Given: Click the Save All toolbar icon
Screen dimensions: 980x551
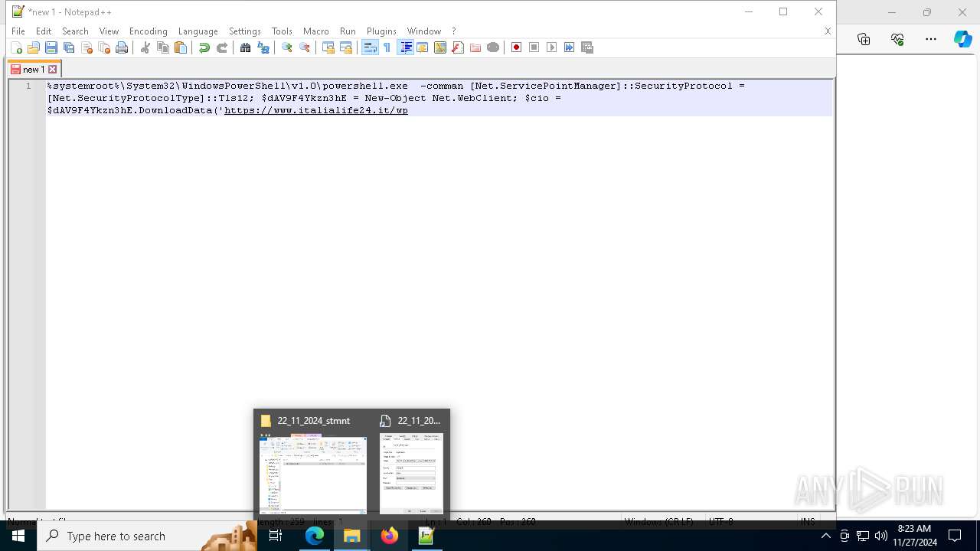Looking at the screenshot, I should pyautogui.click(x=69, y=47).
